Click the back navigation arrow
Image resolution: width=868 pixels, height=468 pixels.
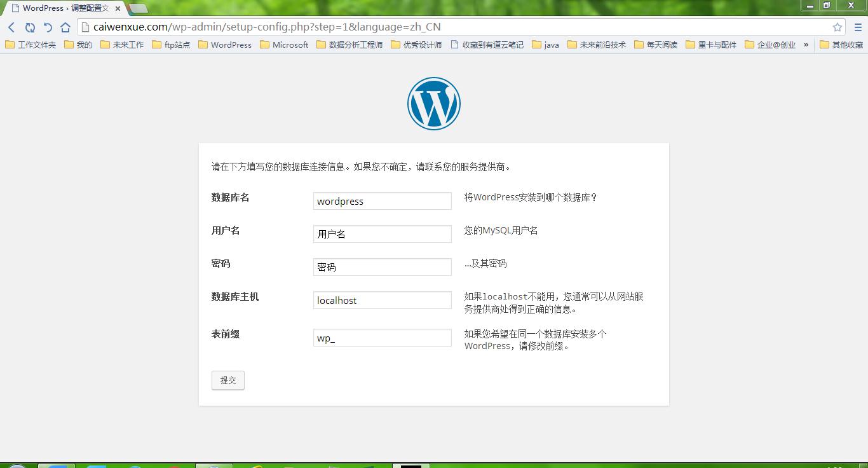[x=11, y=27]
